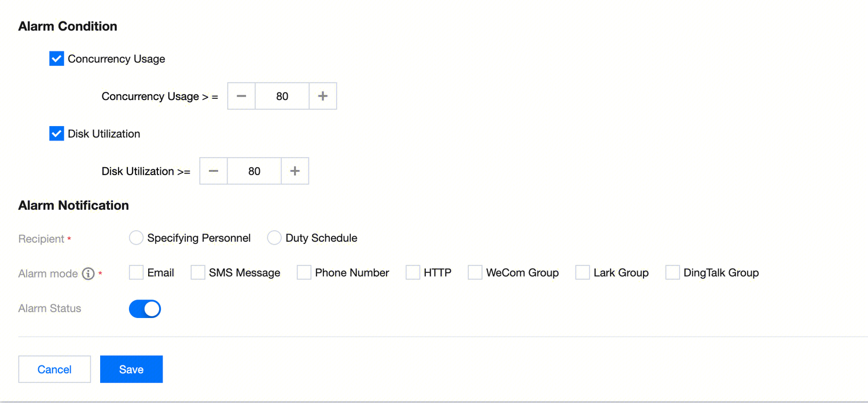This screenshot has width=868, height=403.
Task: Click the Save button
Action: 131,369
